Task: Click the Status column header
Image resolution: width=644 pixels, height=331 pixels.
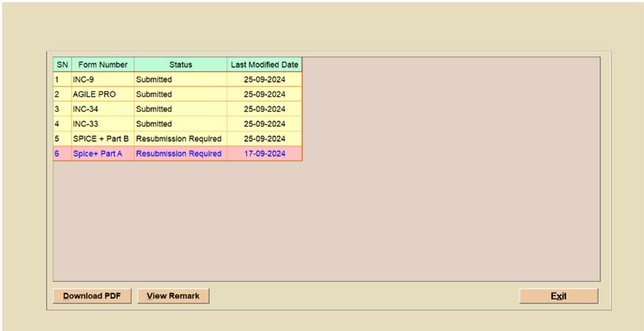Action: pyautogui.click(x=180, y=64)
